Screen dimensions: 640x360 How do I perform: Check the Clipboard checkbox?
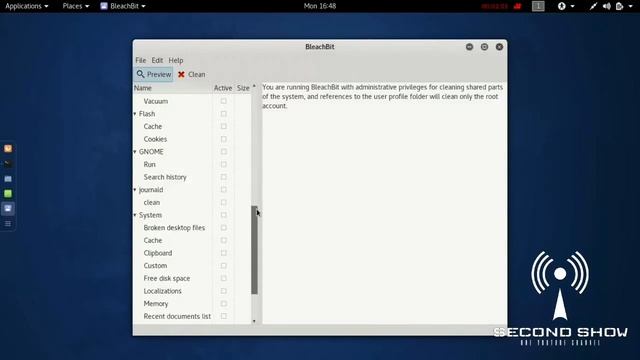click(x=224, y=253)
